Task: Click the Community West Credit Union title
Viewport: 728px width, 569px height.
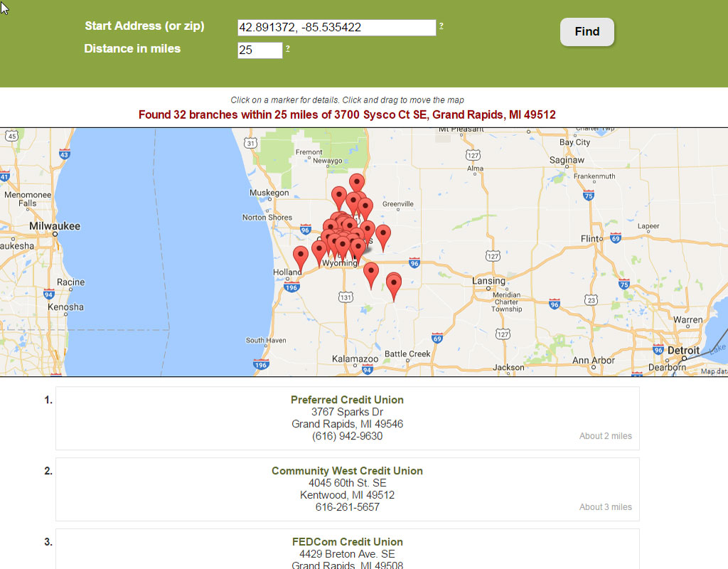Action: pyautogui.click(x=347, y=471)
